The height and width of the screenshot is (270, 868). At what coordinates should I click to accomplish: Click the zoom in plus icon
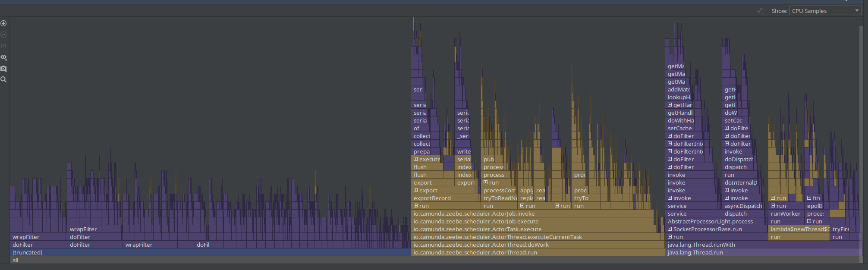(x=3, y=23)
